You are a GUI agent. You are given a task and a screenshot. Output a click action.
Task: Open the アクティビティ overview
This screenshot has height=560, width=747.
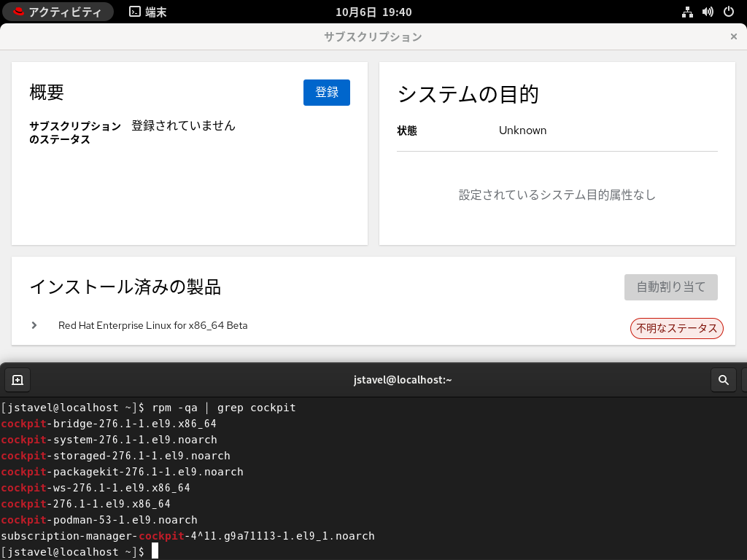[58, 12]
